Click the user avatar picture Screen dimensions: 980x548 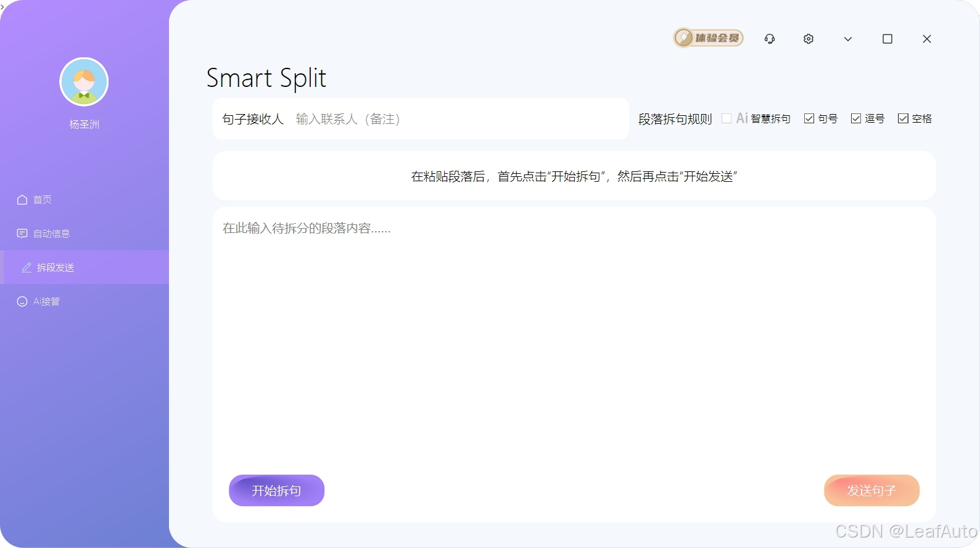point(84,82)
